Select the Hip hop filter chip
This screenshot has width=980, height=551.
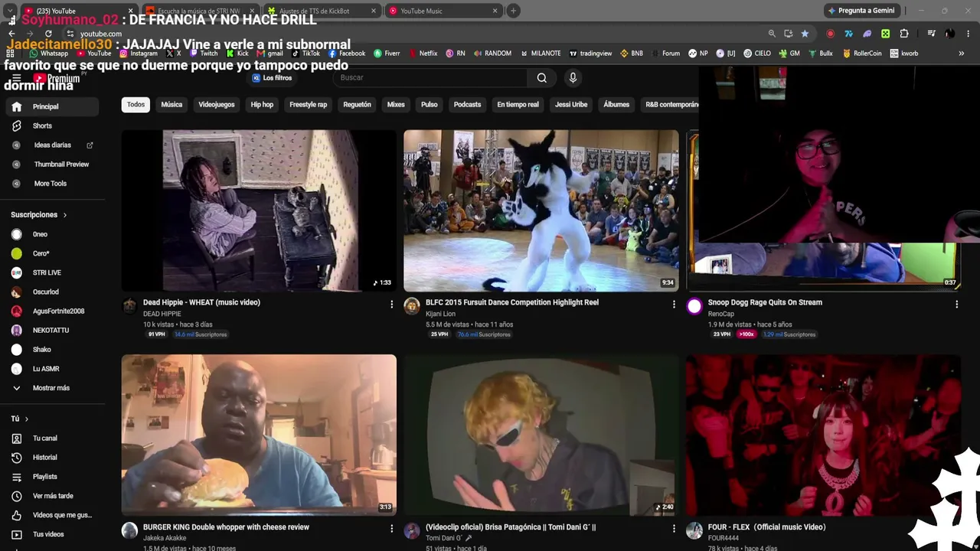click(262, 105)
